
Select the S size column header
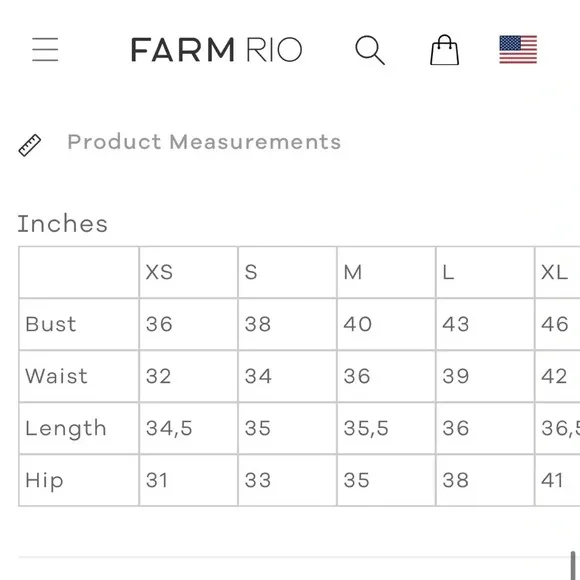251,273
